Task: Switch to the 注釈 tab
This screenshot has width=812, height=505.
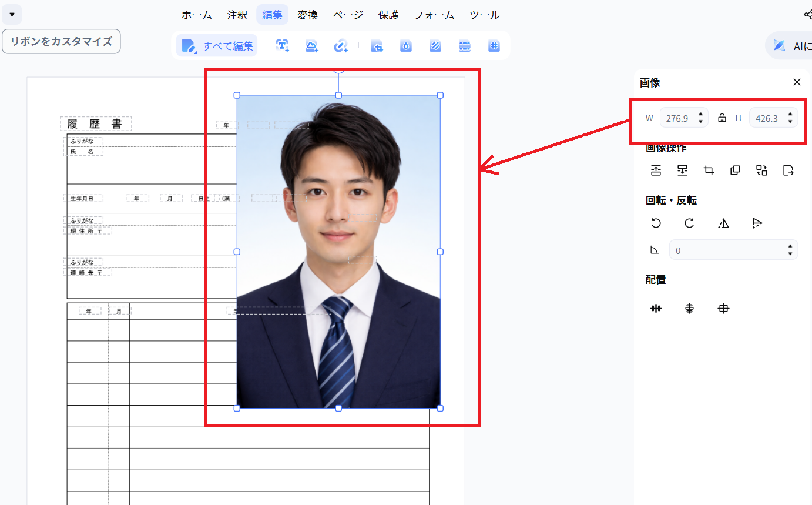Action: [x=237, y=15]
